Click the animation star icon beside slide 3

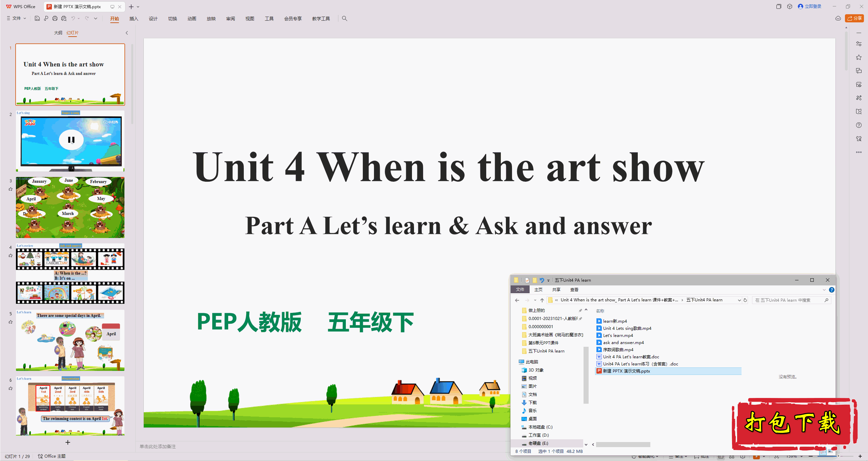(x=11, y=189)
